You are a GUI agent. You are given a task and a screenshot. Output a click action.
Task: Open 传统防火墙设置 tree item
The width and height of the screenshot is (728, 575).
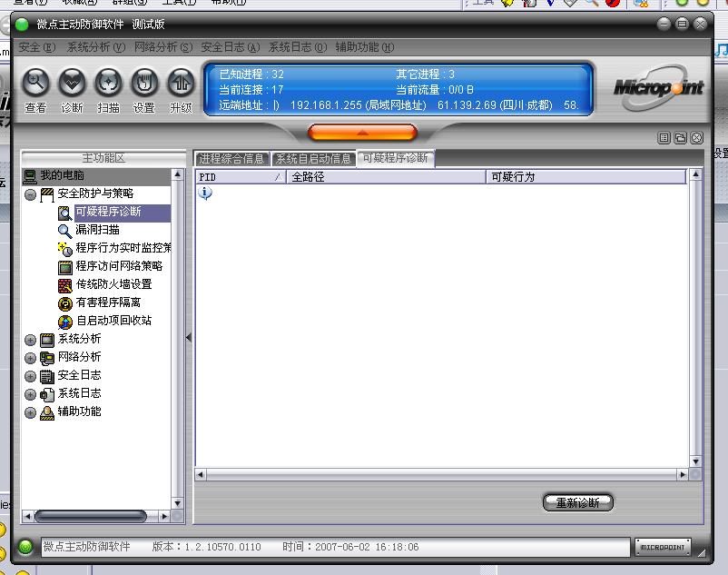click(113, 284)
